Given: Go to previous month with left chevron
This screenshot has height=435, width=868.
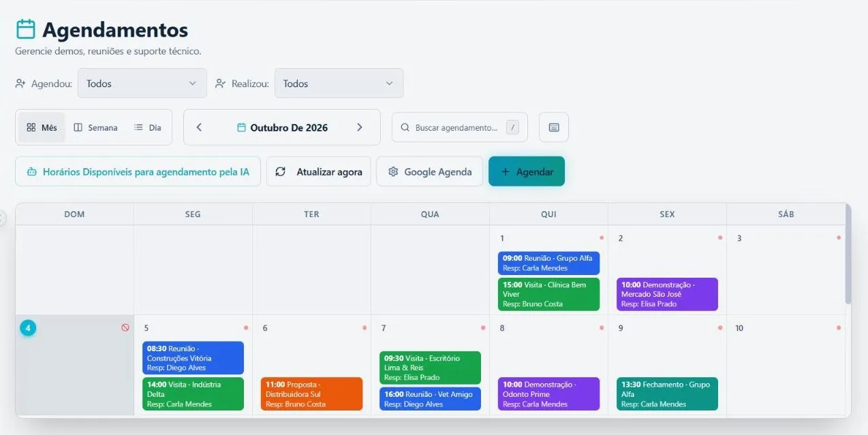Looking at the screenshot, I should [x=199, y=127].
